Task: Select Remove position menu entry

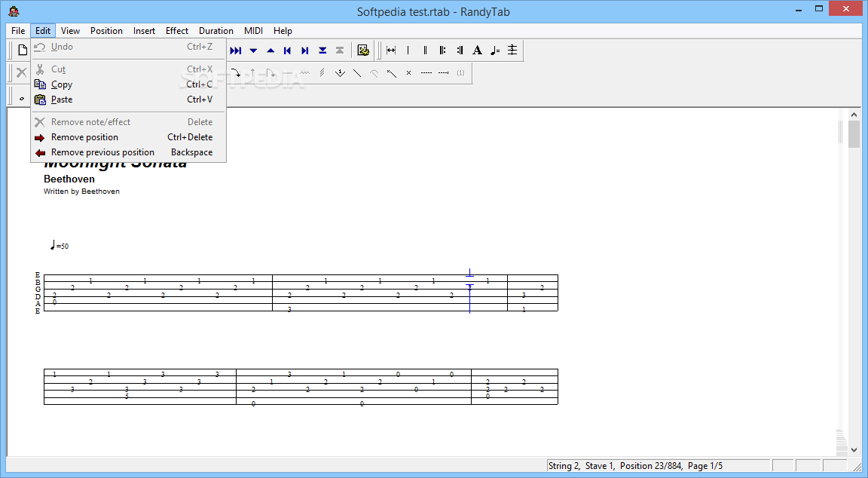Action: tap(128, 137)
